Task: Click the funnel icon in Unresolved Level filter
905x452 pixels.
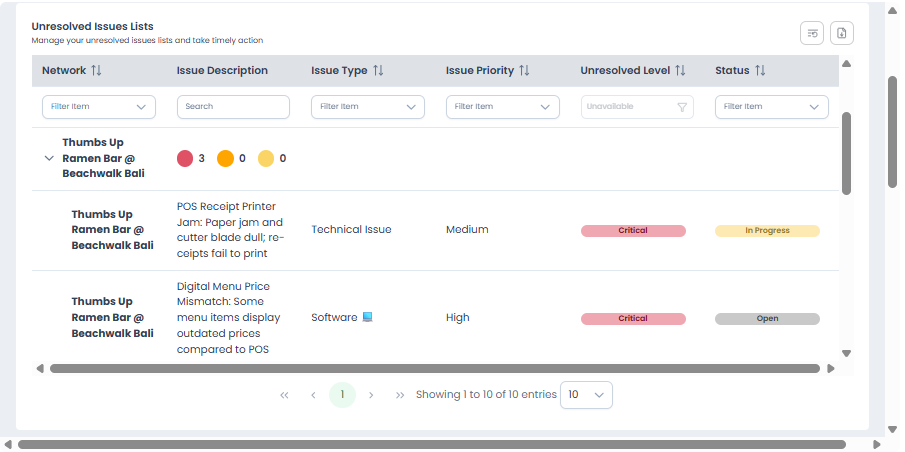Action: pyautogui.click(x=682, y=107)
